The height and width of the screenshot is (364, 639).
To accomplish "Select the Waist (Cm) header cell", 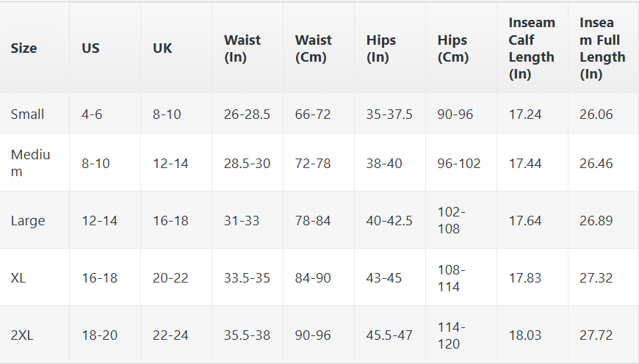I will click(x=314, y=48).
